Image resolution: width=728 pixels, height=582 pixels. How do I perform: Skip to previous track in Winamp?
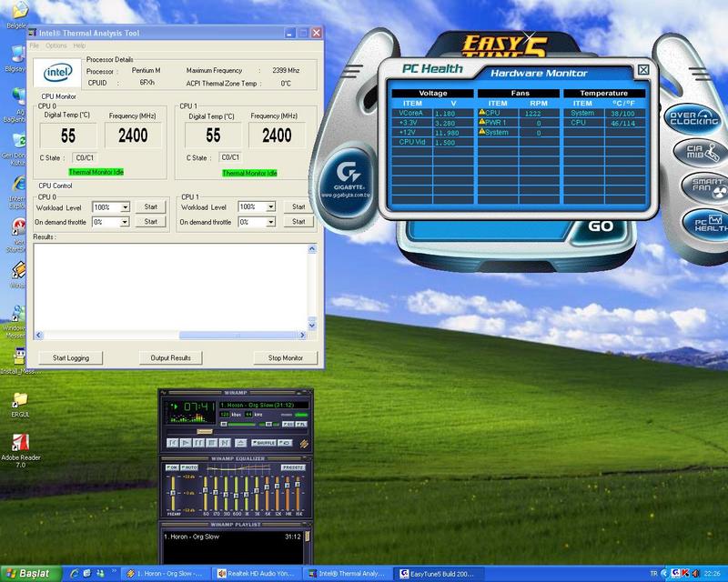tap(172, 443)
